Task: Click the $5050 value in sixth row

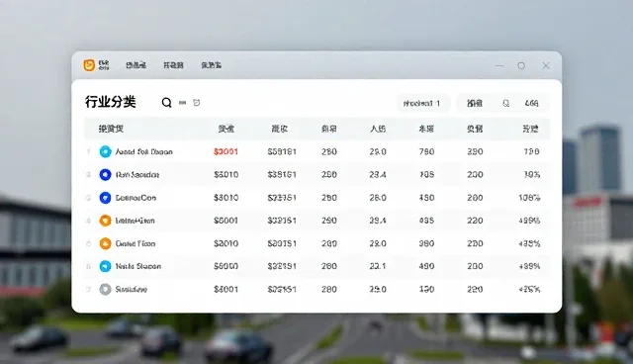Action: 226,266
